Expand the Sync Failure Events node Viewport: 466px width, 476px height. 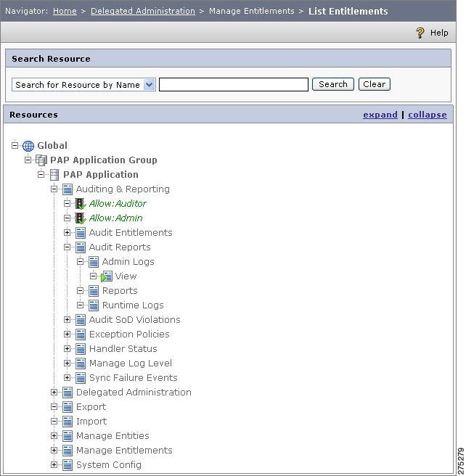(x=67, y=377)
